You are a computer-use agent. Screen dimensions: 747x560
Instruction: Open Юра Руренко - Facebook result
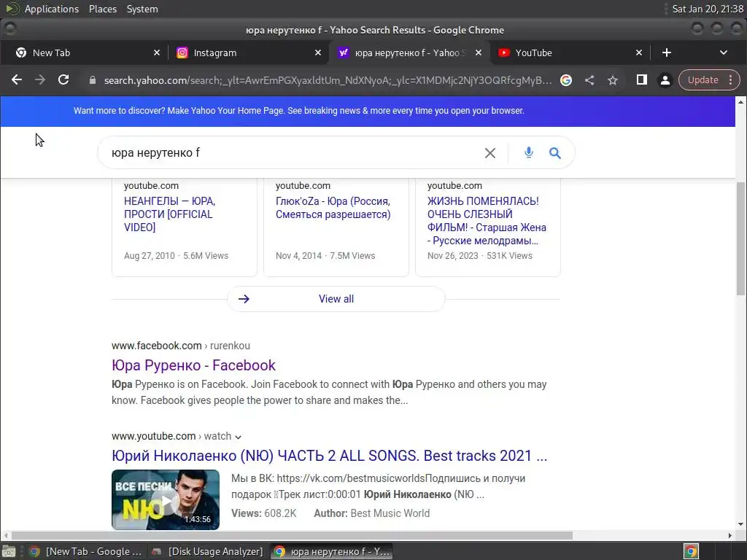[x=193, y=365]
